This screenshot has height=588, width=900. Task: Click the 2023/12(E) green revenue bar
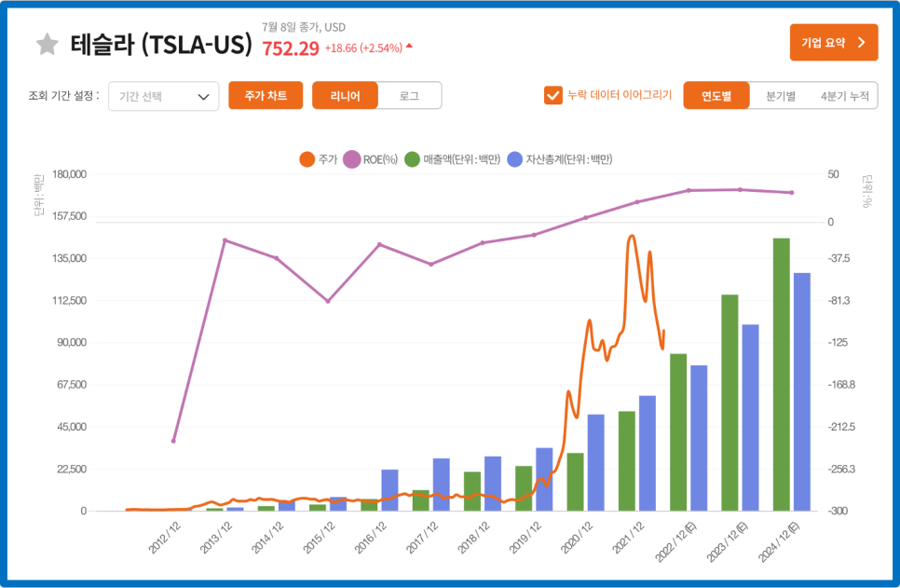coord(730,403)
